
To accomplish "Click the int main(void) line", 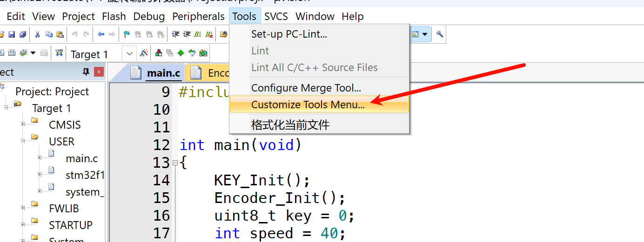I will (241, 145).
